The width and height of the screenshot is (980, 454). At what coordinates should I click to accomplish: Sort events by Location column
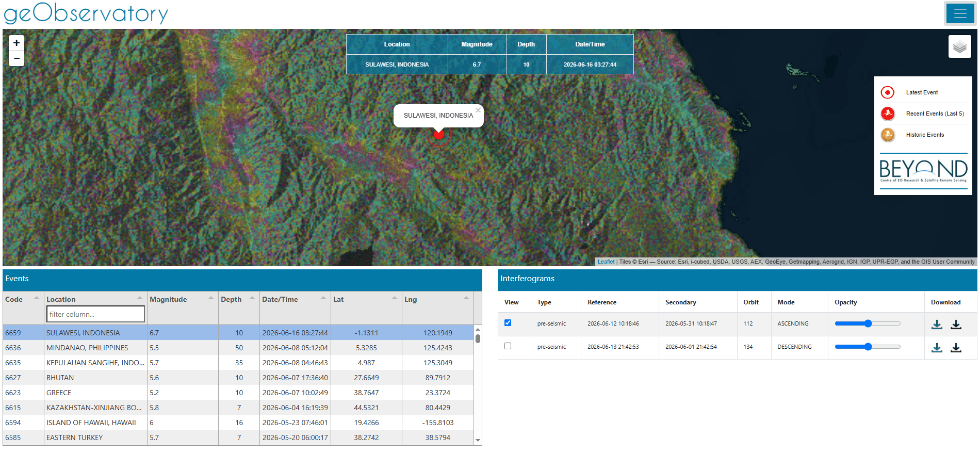click(95, 299)
